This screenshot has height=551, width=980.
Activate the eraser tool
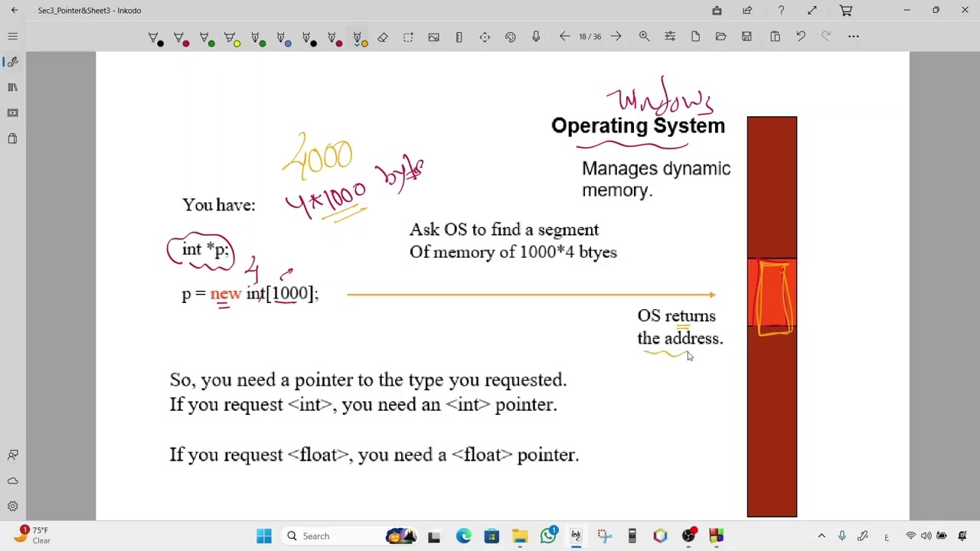383,37
